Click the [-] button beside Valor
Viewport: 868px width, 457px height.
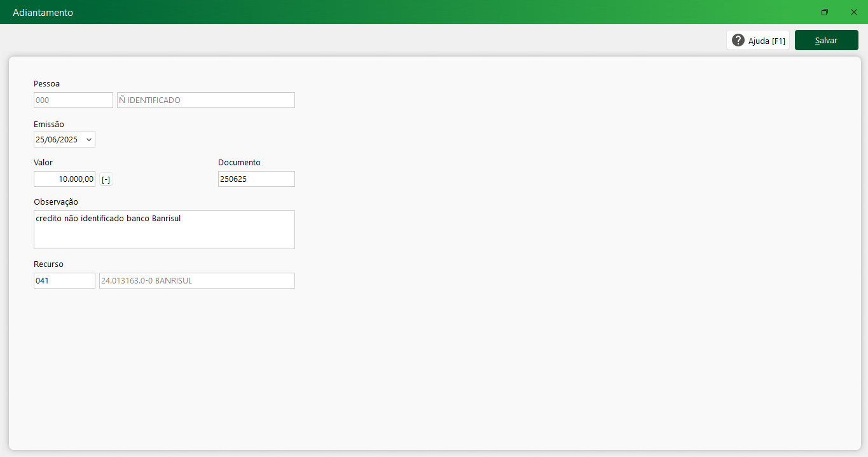click(106, 180)
